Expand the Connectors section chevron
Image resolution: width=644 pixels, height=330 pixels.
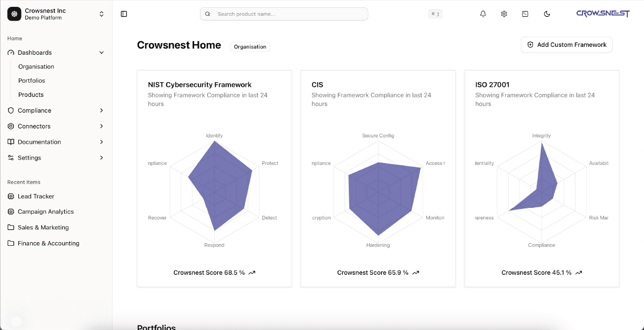[102, 126]
